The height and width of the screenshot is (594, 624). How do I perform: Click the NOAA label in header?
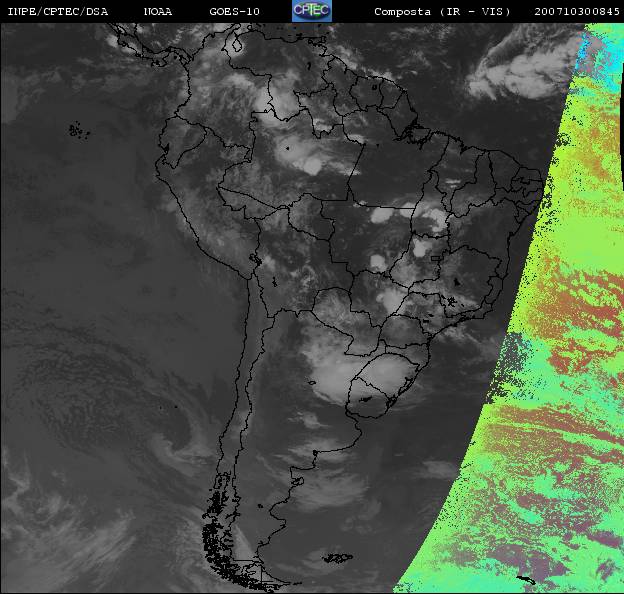click(158, 12)
